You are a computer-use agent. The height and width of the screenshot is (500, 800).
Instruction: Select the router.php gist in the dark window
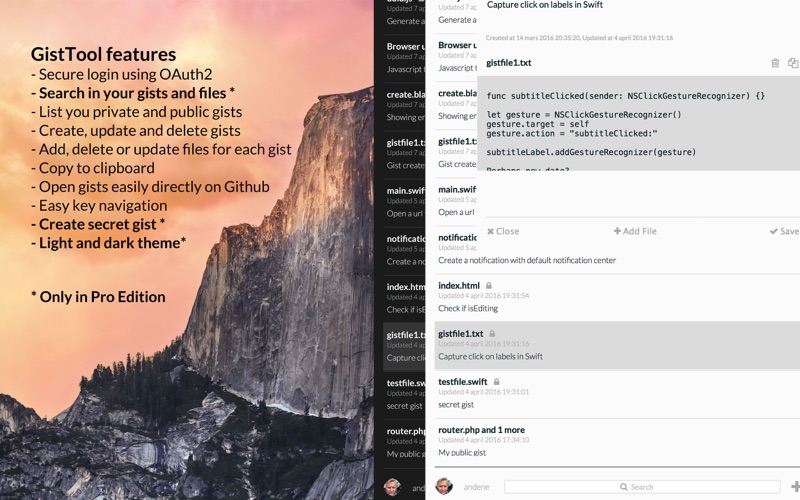pos(404,442)
